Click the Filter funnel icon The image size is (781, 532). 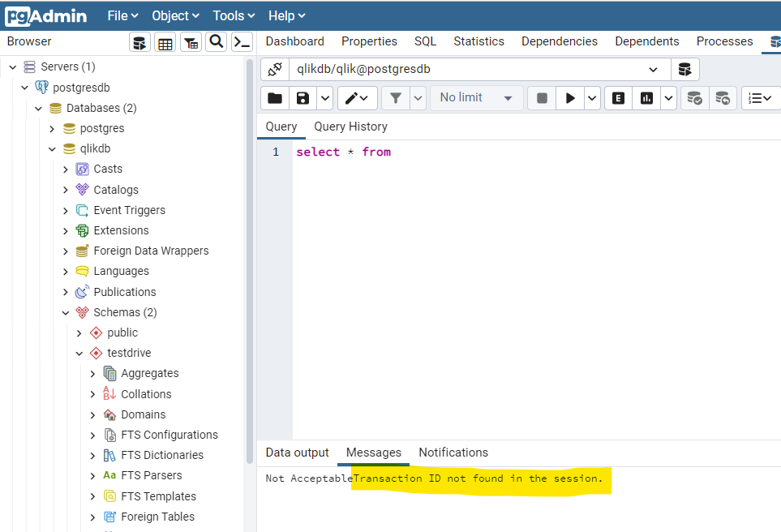point(396,98)
